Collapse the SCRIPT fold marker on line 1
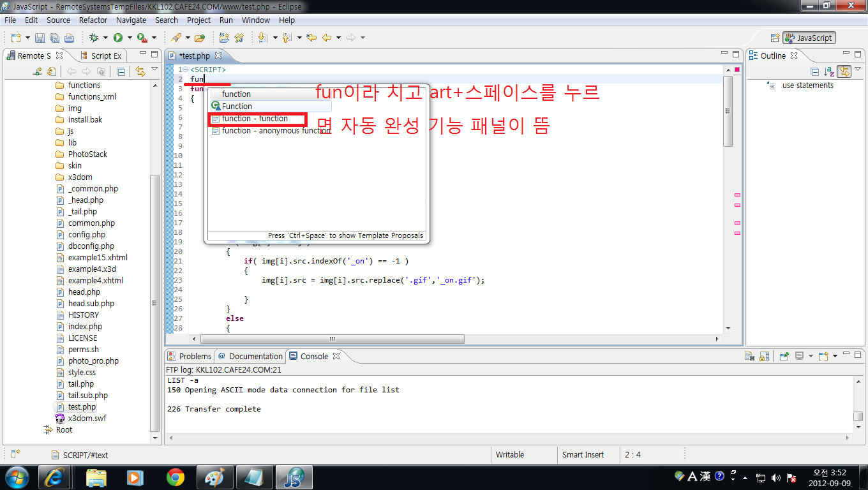The height and width of the screenshot is (490, 868). (186, 70)
